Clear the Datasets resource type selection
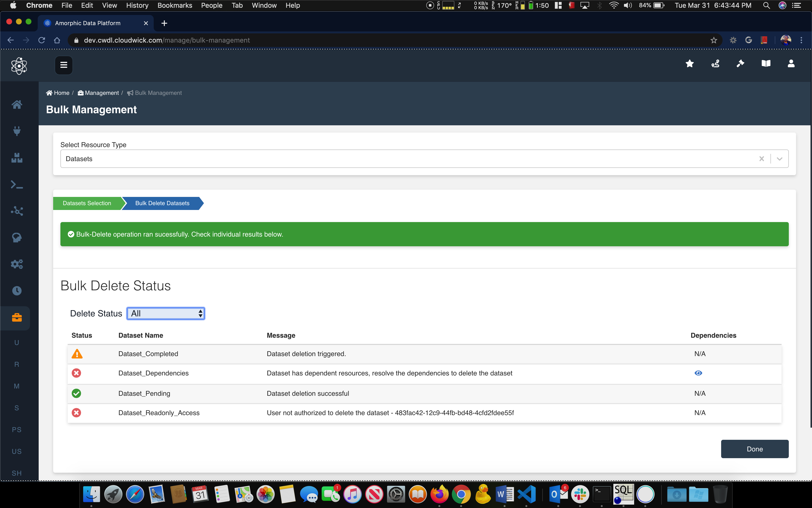This screenshot has width=812, height=508. tap(762, 159)
